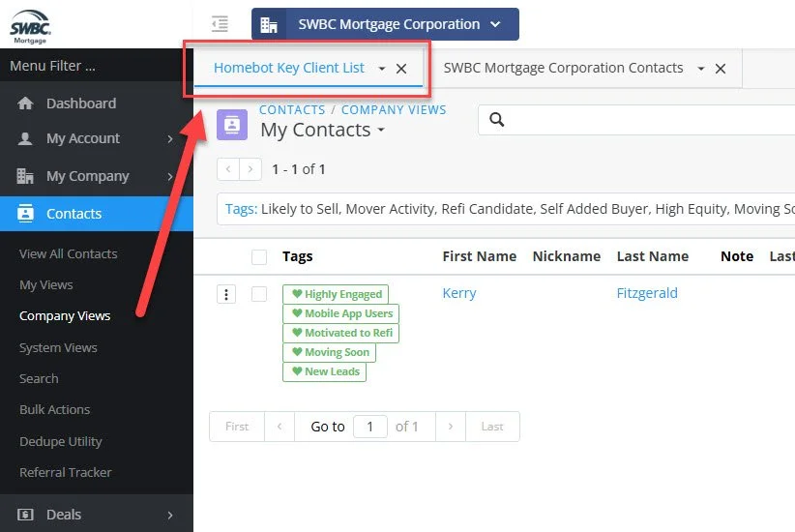This screenshot has width=795, height=532.
Task: Open contact via Fitzgerald last name link
Action: pos(647,293)
